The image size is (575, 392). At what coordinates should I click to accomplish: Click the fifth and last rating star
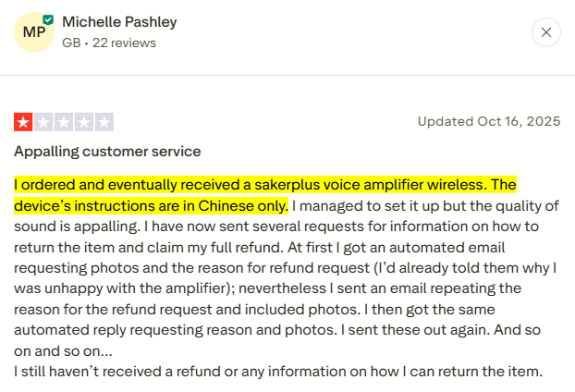(104, 121)
